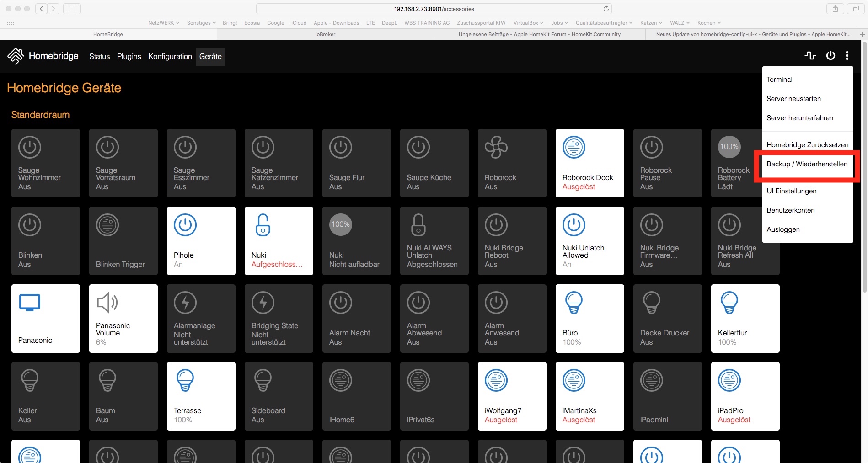
Task: Toggle the Sauge Vorratsraum switch tile
Action: coord(123,163)
